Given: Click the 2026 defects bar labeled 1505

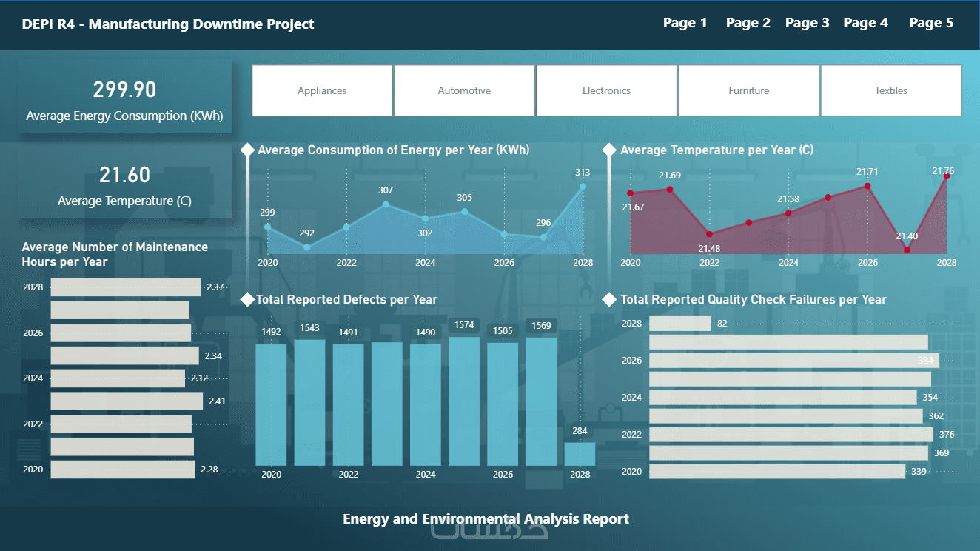Looking at the screenshot, I should pos(503,404).
